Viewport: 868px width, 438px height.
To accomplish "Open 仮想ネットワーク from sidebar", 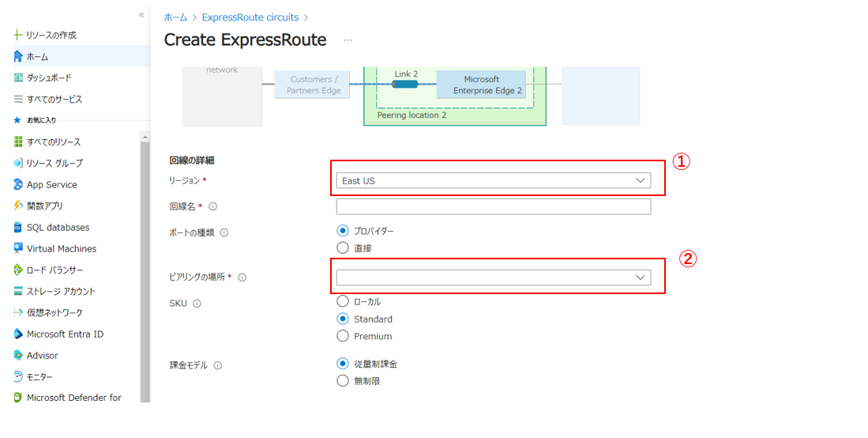I will 54,313.
